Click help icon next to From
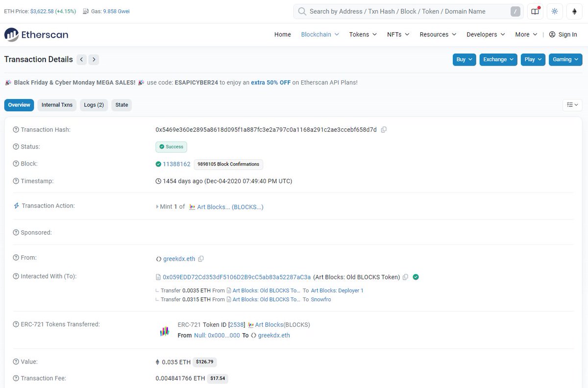The image size is (588, 388). 16,258
